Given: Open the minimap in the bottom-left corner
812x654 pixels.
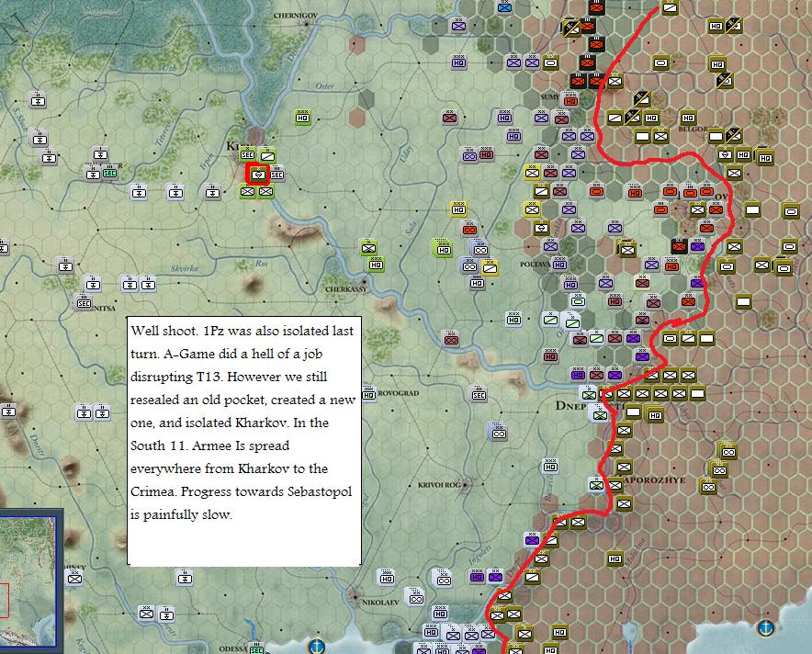Looking at the screenshot, I should (28, 581).
